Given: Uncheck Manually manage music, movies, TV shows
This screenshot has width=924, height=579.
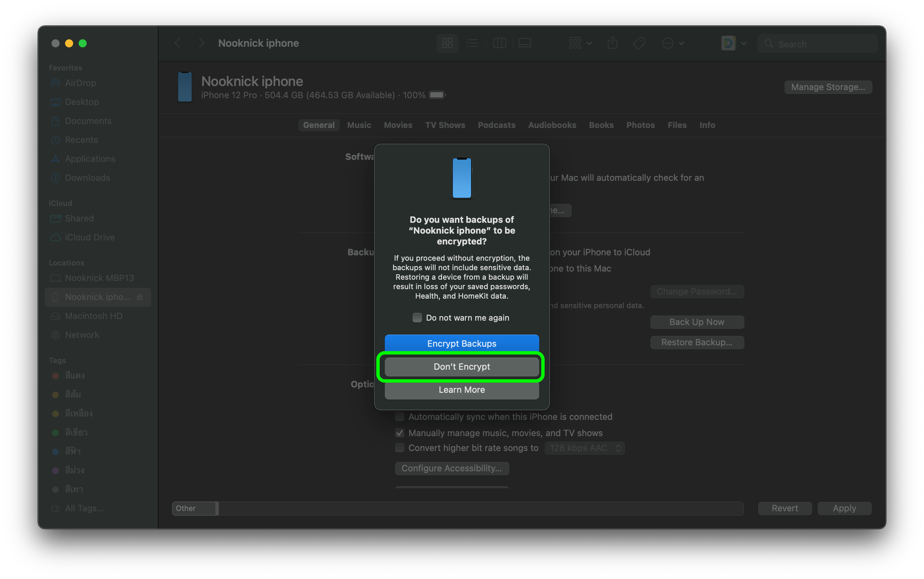Looking at the screenshot, I should (400, 433).
